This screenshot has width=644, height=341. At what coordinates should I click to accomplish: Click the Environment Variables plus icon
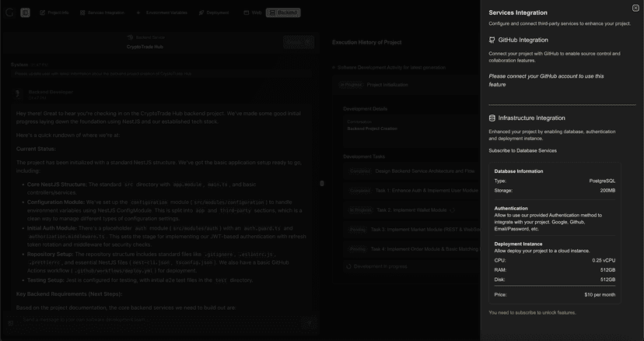point(138,12)
